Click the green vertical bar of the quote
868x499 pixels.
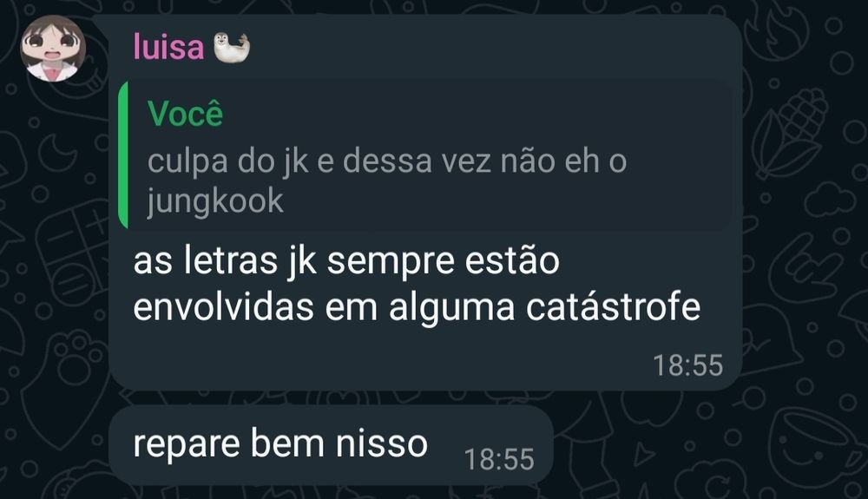pos(123,154)
